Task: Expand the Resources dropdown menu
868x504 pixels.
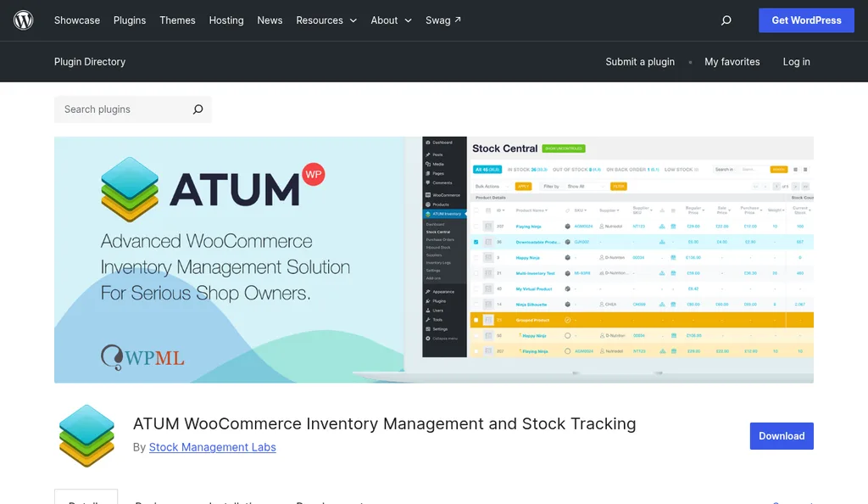Action: pyautogui.click(x=326, y=20)
